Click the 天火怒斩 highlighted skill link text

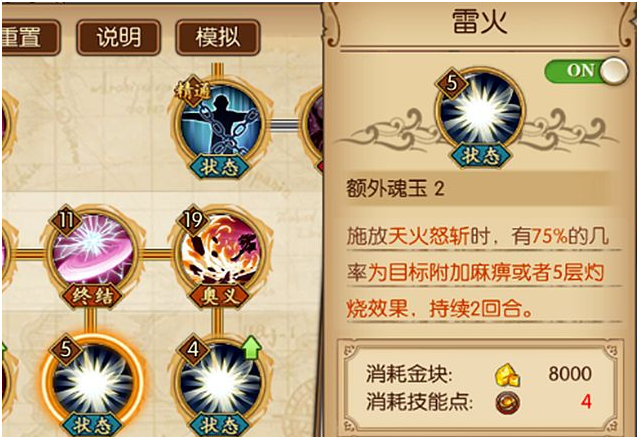click(429, 236)
